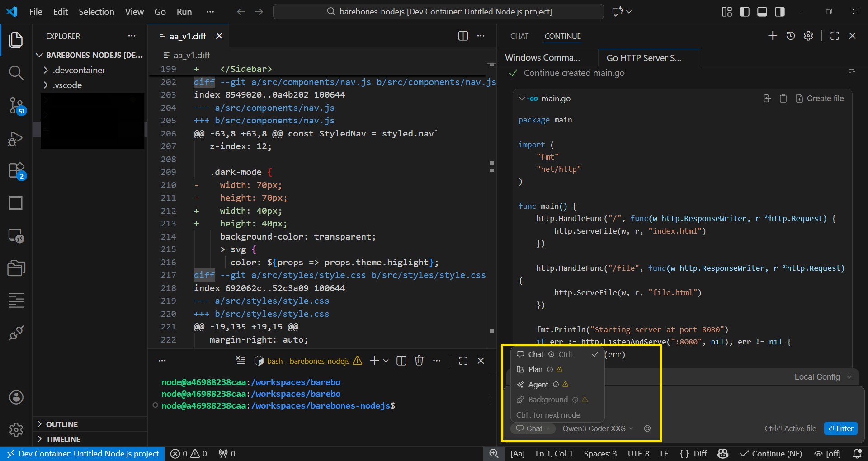The width and height of the screenshot is (868, 461).
Task: Open the Remote Explorer view
Action: tap(16, 236)
